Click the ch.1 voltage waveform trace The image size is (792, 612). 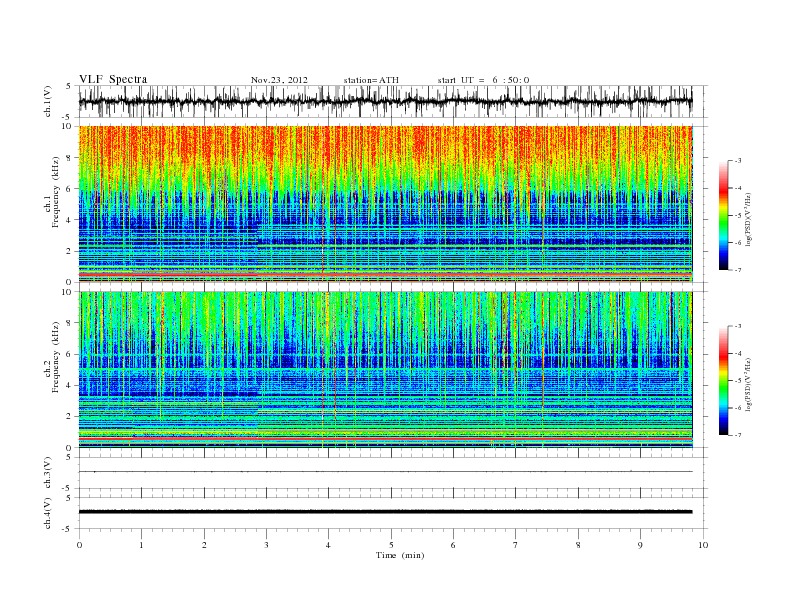pyautogui.click(x=385, y=101)
